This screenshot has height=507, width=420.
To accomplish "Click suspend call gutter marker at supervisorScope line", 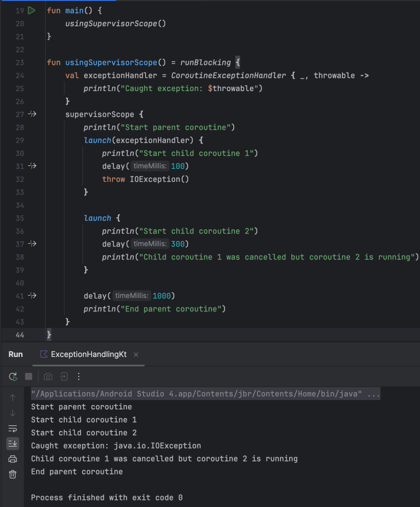I will coord(32,114).
